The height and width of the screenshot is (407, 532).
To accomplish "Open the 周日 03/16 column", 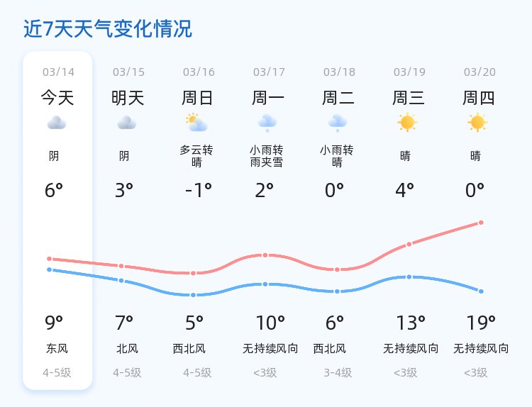I will 197,221.
